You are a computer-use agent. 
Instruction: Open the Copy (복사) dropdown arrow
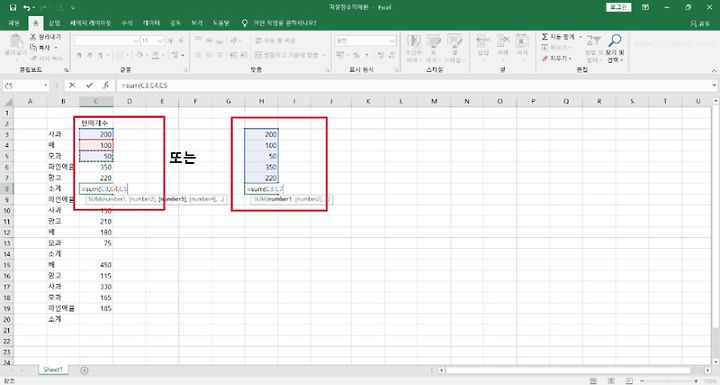pyautogui.click(x=56, y=47)
